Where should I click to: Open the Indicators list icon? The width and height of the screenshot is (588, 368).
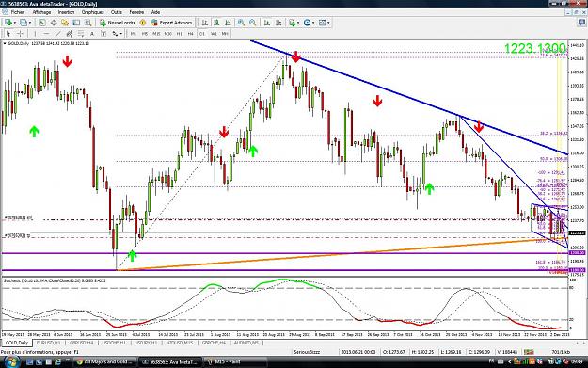click(292, 23)
